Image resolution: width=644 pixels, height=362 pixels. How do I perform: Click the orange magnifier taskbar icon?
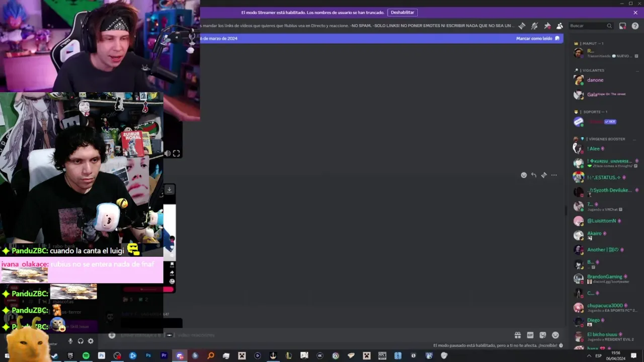point(211,355)
